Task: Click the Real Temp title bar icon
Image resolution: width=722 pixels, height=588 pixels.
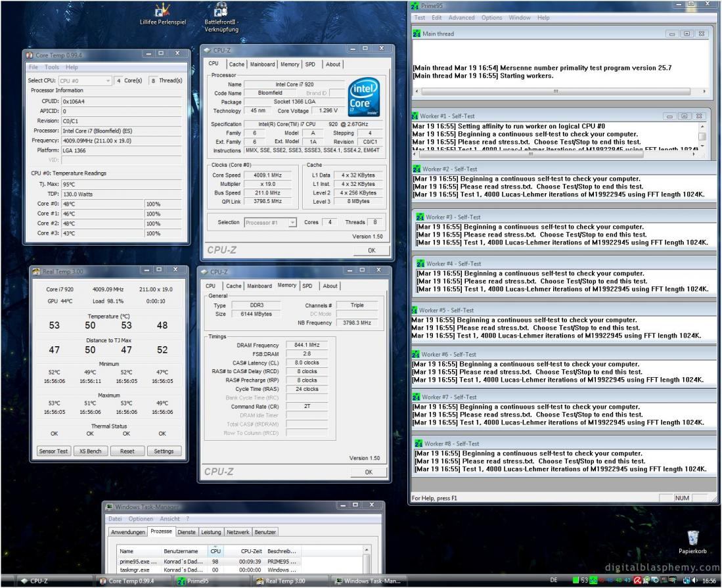Action: (x=36, y=272)
